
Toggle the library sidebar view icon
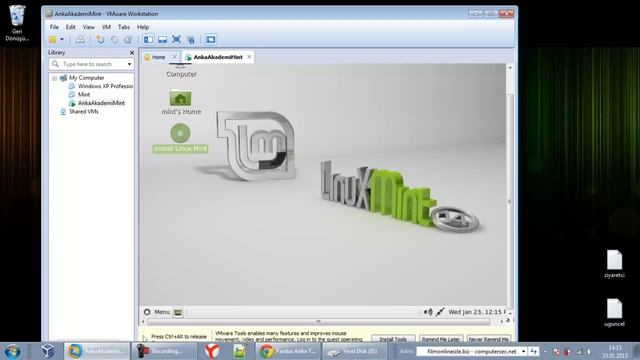click(x=149, y=40)
